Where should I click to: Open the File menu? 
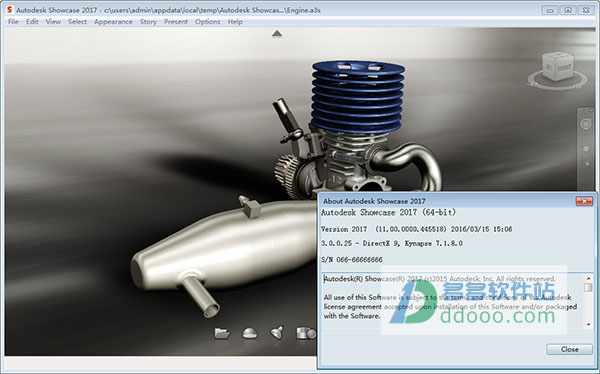[x=13, y=22]
